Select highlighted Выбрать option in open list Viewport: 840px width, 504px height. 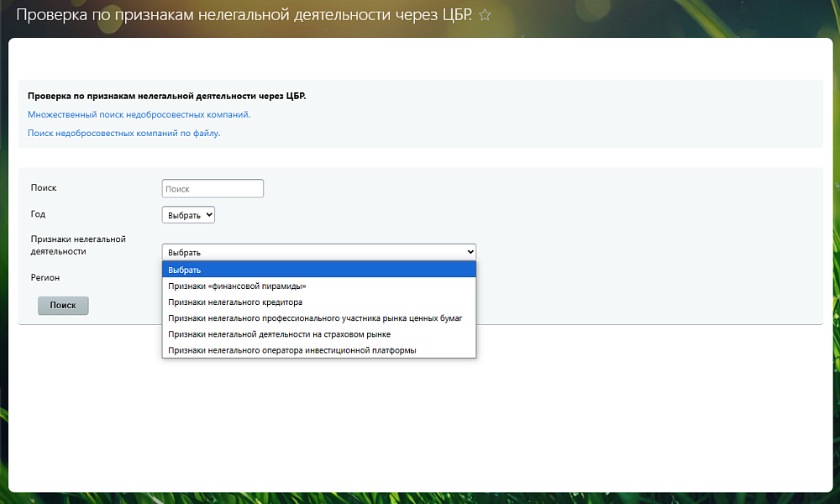tap(319, 270)
